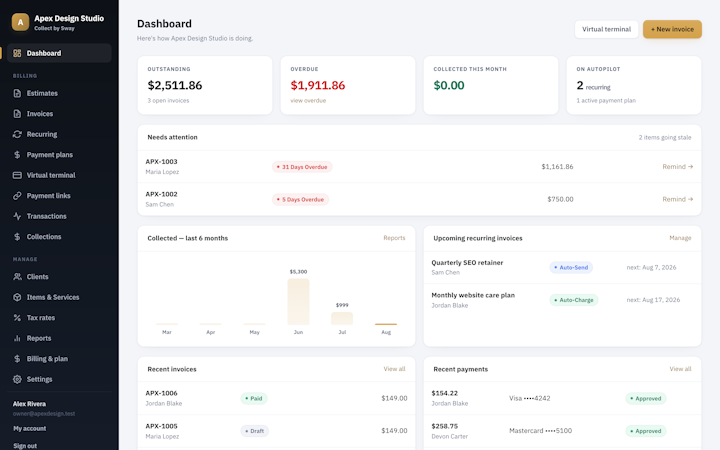Select the Items & Services box icon

pyautogui.click(x=17, y=297)
